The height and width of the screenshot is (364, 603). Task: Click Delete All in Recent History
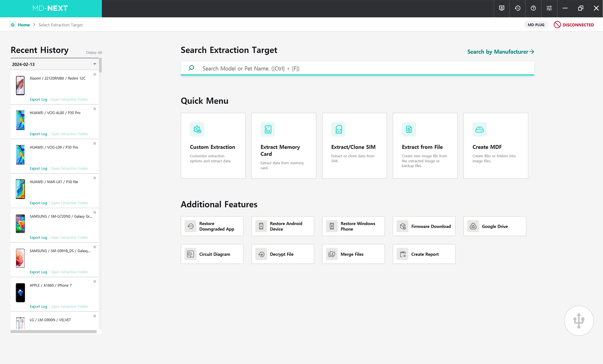[94, 52]
